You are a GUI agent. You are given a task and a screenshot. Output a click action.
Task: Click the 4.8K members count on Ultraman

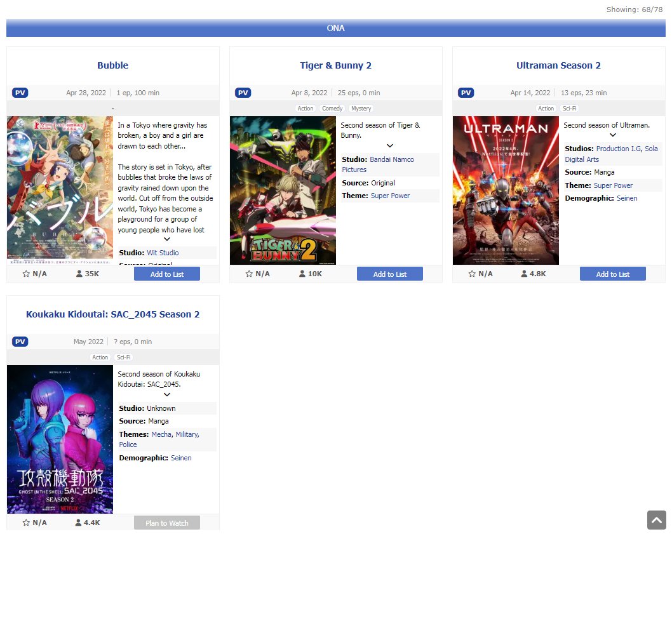533,274
